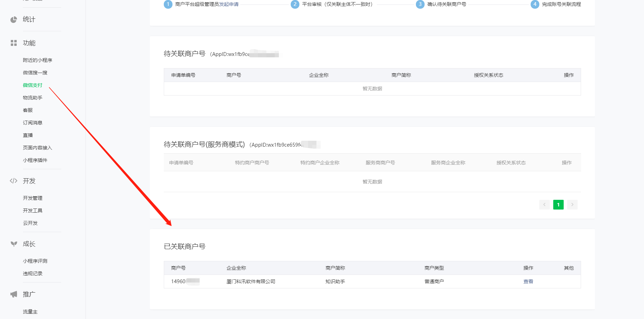Click 商户类型 column header

pyautogui.click(x=434, y=268)
